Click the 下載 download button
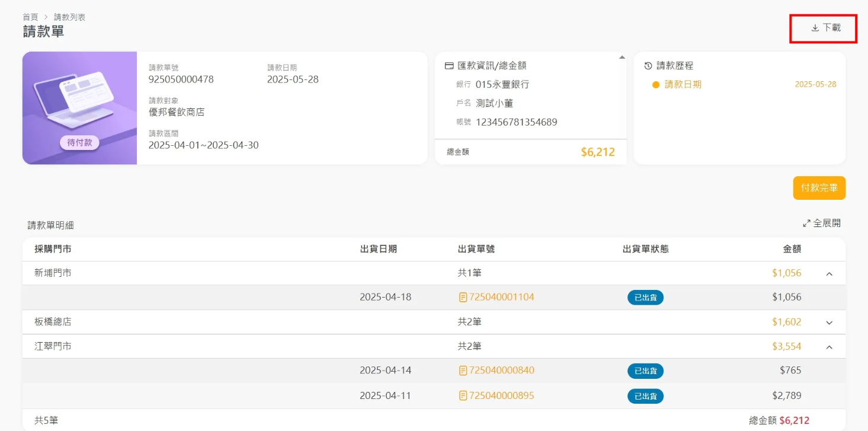Screen dimensions: 868x431 coord(825,28)
